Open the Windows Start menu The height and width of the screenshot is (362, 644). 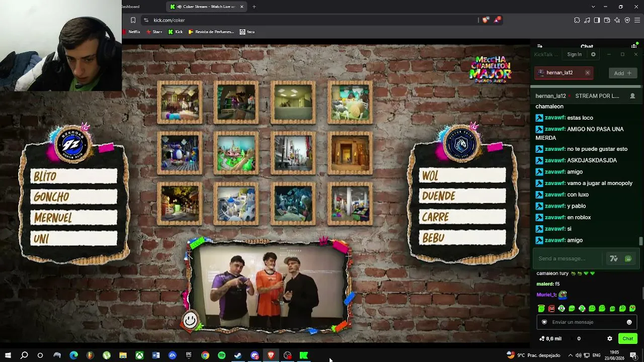(8, 355)
